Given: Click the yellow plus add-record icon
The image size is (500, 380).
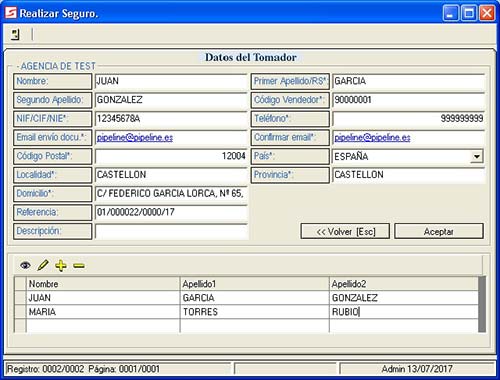Looking at the screenshot, I should (x=61, y=265).
